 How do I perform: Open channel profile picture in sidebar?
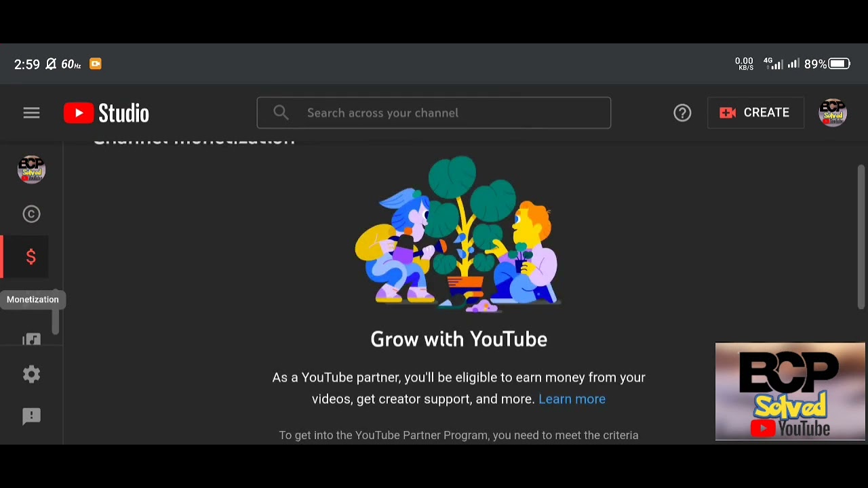pyautogui.click(x=31, y=169)
